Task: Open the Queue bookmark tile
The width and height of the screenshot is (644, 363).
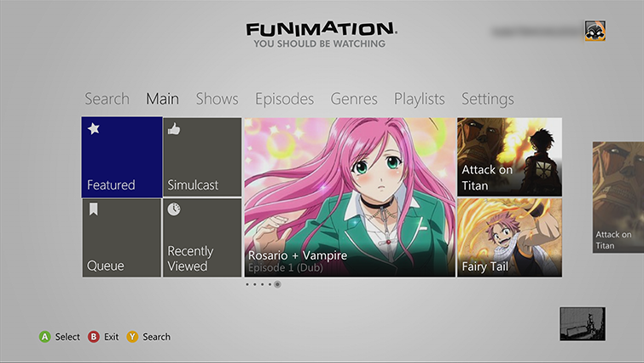Action: coord(122,237)
